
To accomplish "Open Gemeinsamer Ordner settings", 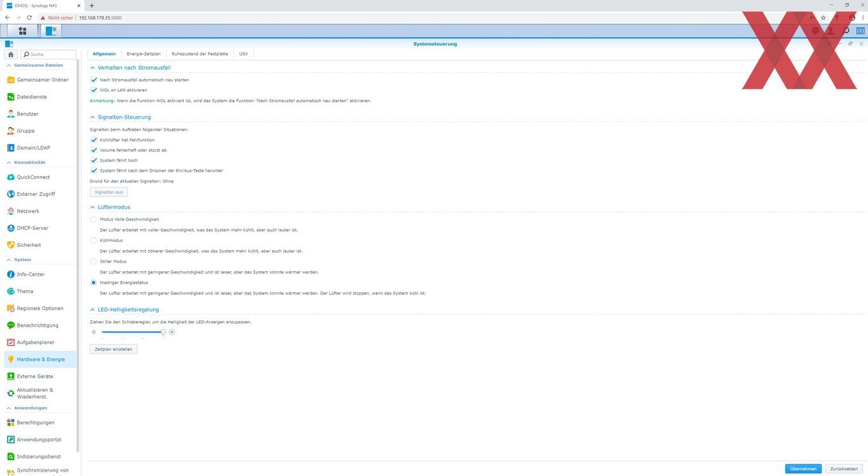I will point(40,80).
